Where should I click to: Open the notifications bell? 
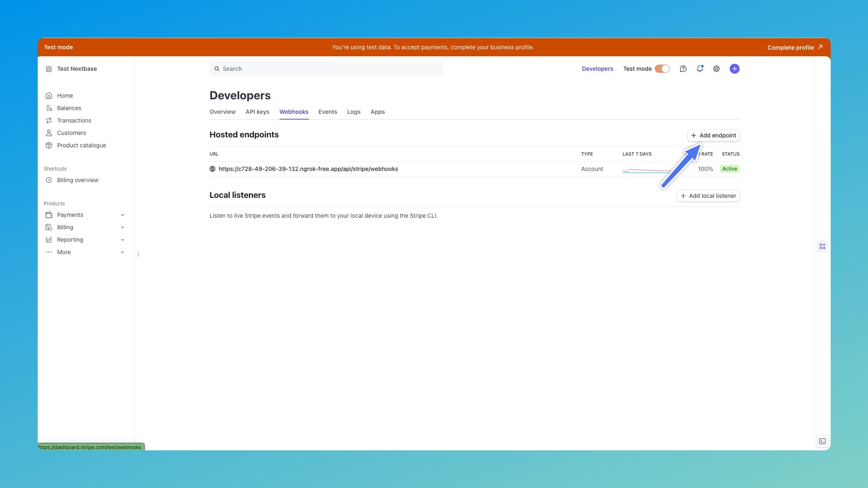tap(699, 68)
